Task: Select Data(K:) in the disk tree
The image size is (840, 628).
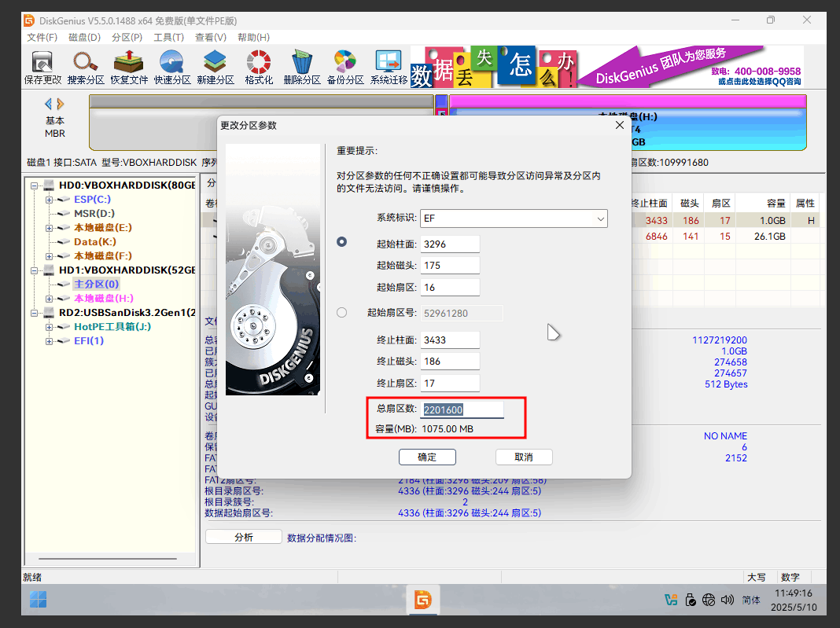Action: tap(95, 242)
